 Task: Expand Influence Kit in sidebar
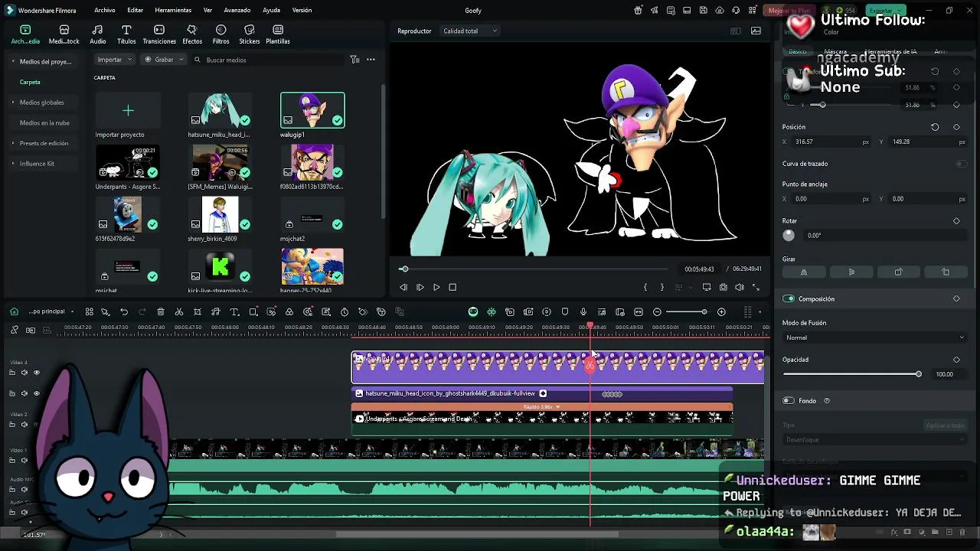point(13,164)
